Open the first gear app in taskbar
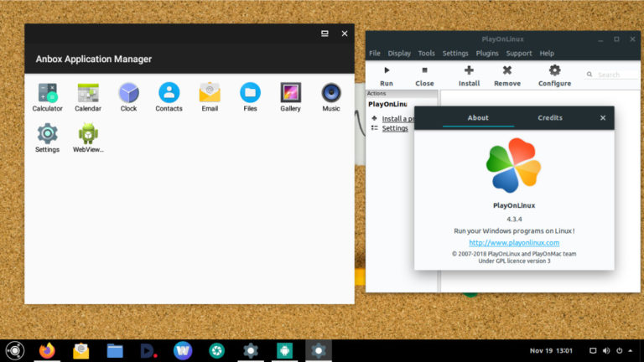Viewport: 644px width, 362px height. [251, 350]
